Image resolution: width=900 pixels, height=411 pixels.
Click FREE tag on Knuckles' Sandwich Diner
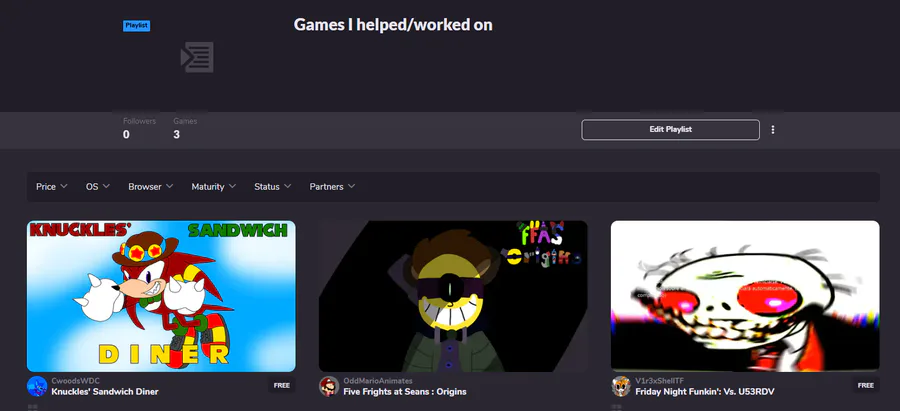tap(282, 385)
